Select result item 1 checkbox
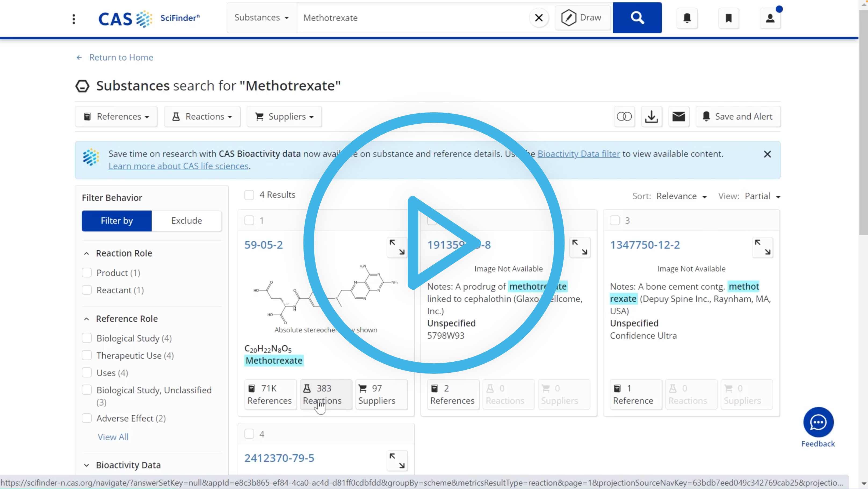The width and height of the screenshot is (868, 489). (249, 219)
